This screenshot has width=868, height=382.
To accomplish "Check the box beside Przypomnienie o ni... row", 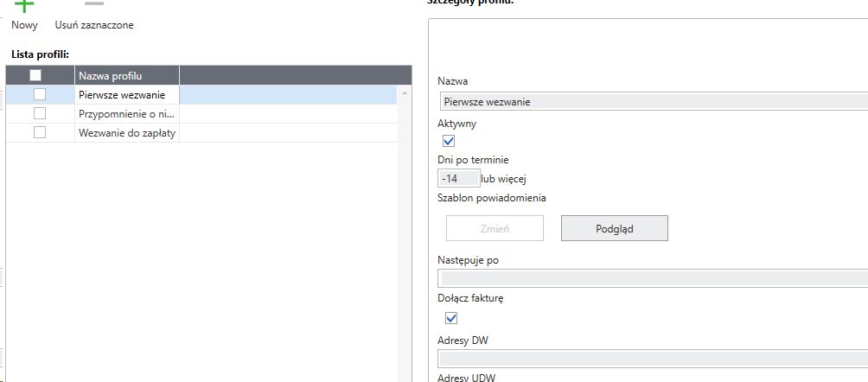I will click(40, 113).
